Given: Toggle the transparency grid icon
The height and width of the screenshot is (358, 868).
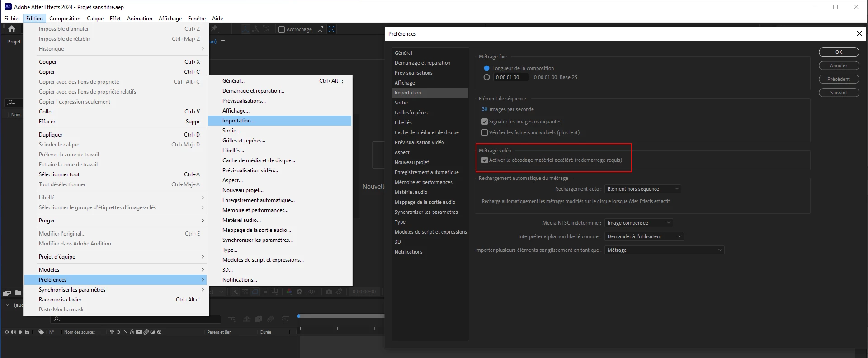Looking at the screenshot, I should [245, 292].
